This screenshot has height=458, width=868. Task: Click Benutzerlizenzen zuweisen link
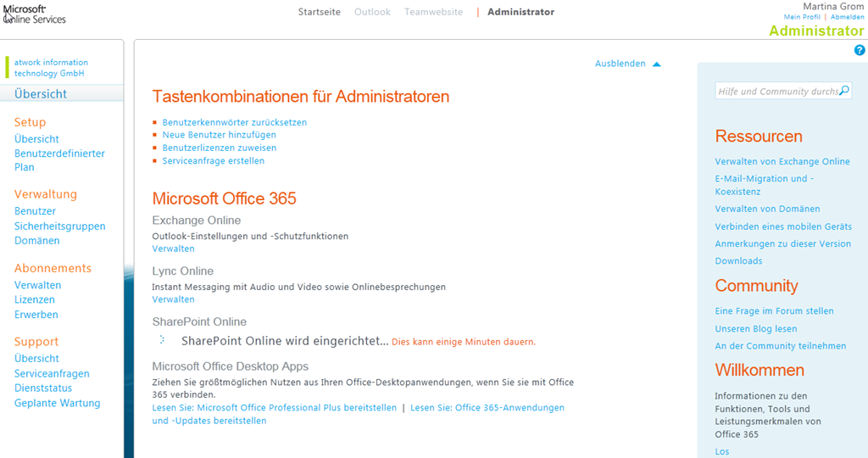[220, 148]
